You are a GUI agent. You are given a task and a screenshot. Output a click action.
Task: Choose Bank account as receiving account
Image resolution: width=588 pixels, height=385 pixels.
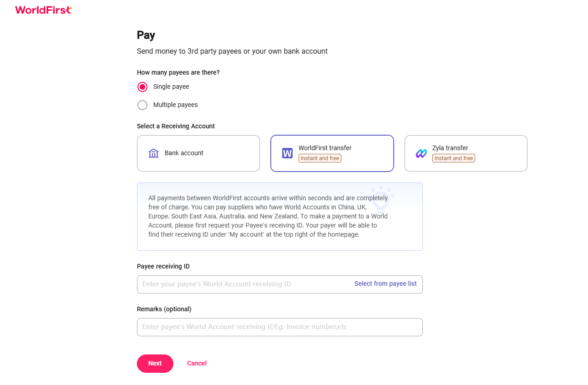click(x=198, y=153)
